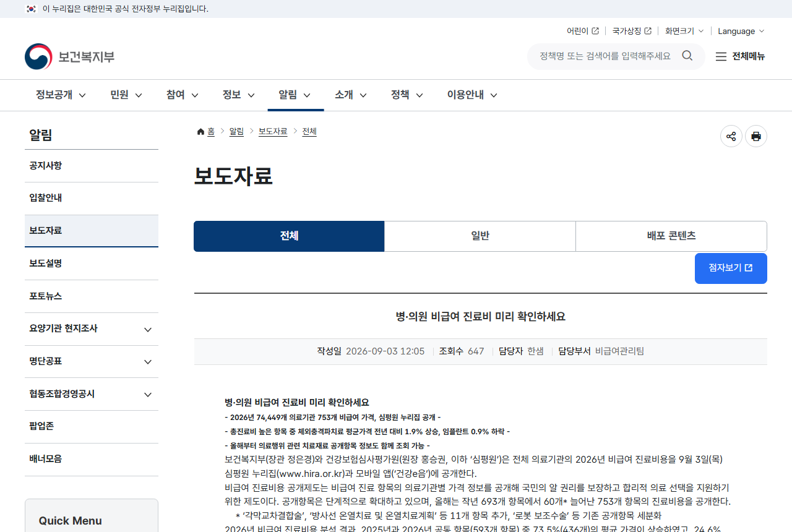Click the 전체 breadcrumb link

309,132
